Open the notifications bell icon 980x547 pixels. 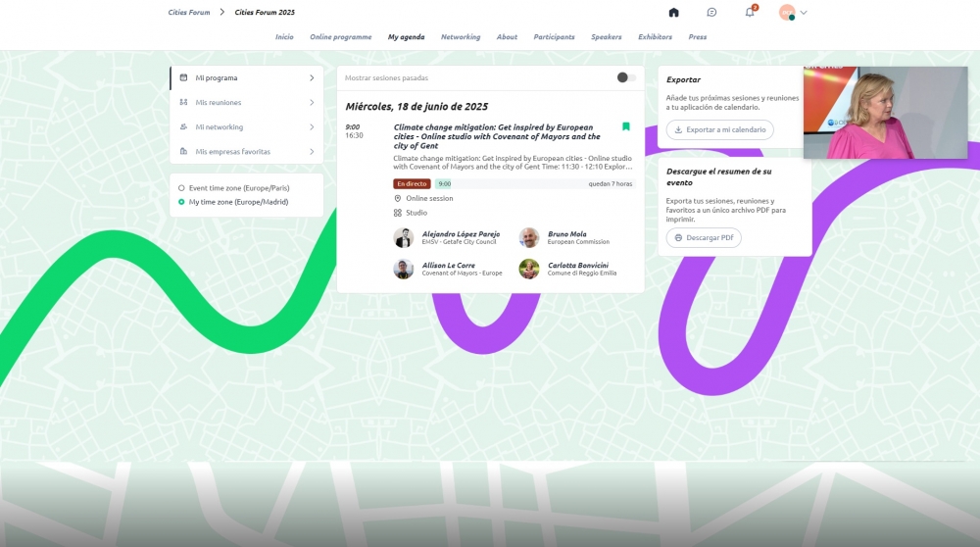point(750,13)
